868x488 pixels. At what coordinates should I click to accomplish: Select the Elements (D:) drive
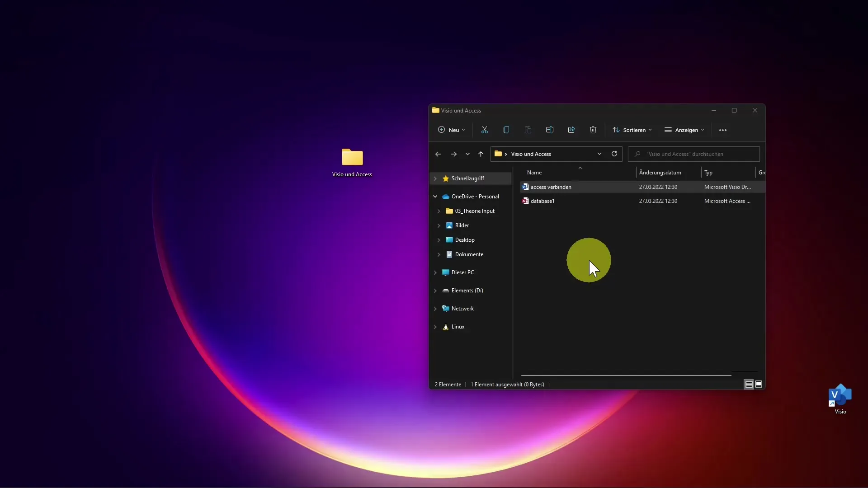pyautogui.click(x=467, y=291)
